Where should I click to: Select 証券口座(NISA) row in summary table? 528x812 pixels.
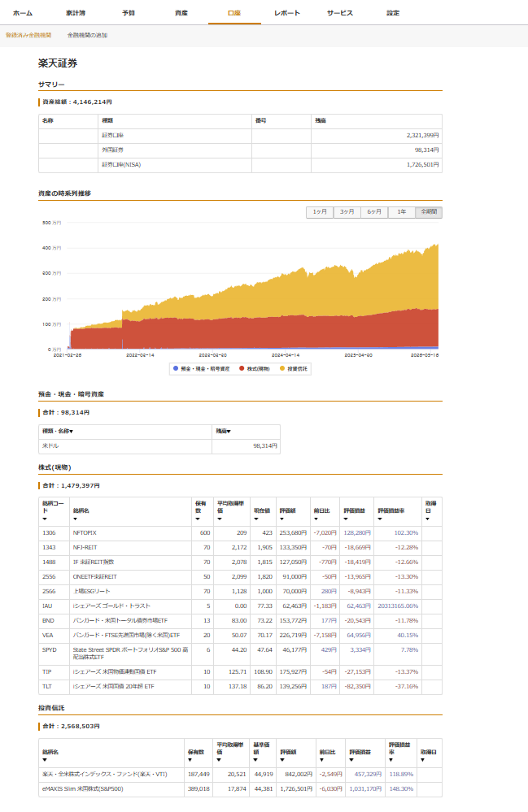[240, 165]
